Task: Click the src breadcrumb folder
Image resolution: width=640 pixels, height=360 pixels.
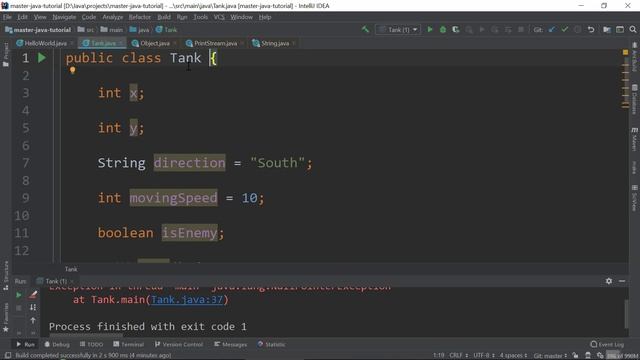Action: [x=86, y=29]
